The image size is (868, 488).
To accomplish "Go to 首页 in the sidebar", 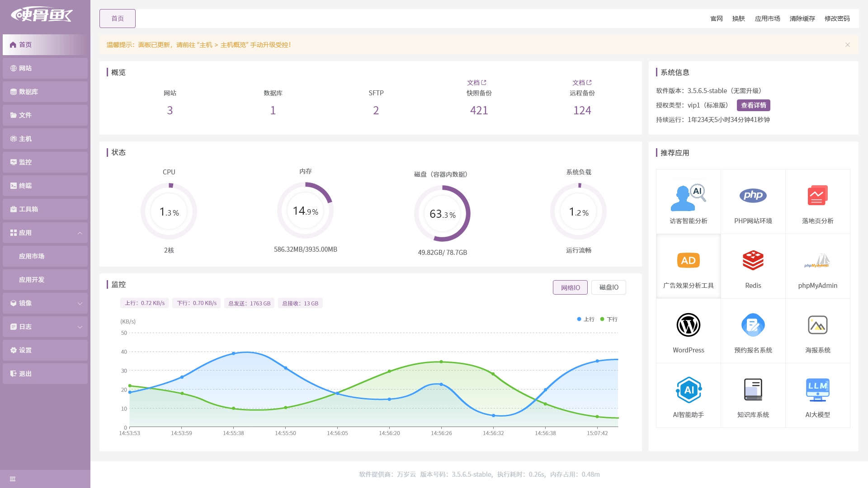I will pos(45,45).
